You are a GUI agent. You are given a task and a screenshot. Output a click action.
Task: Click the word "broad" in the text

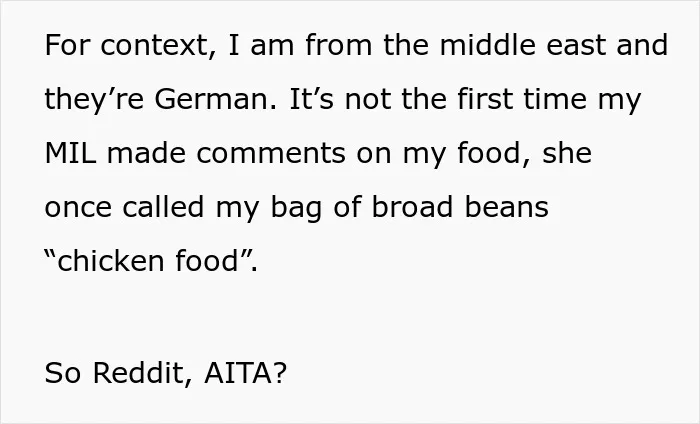[412, 207]
